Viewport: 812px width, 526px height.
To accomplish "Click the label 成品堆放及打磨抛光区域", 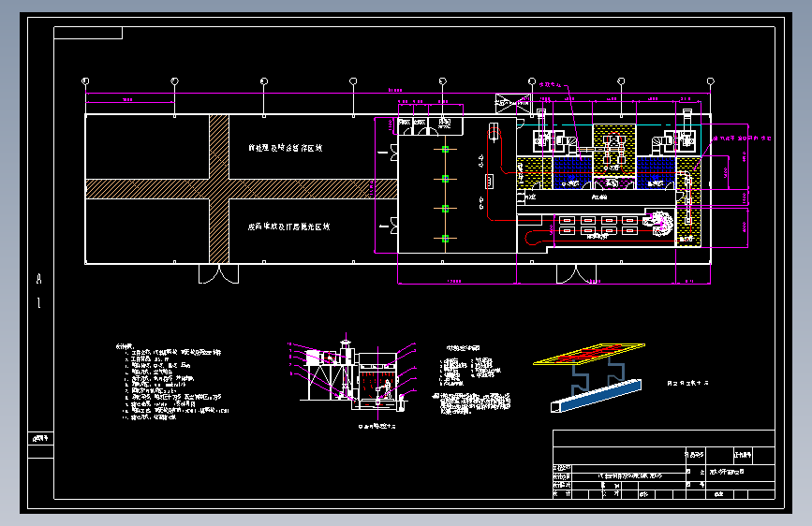I will coord(288,226).
